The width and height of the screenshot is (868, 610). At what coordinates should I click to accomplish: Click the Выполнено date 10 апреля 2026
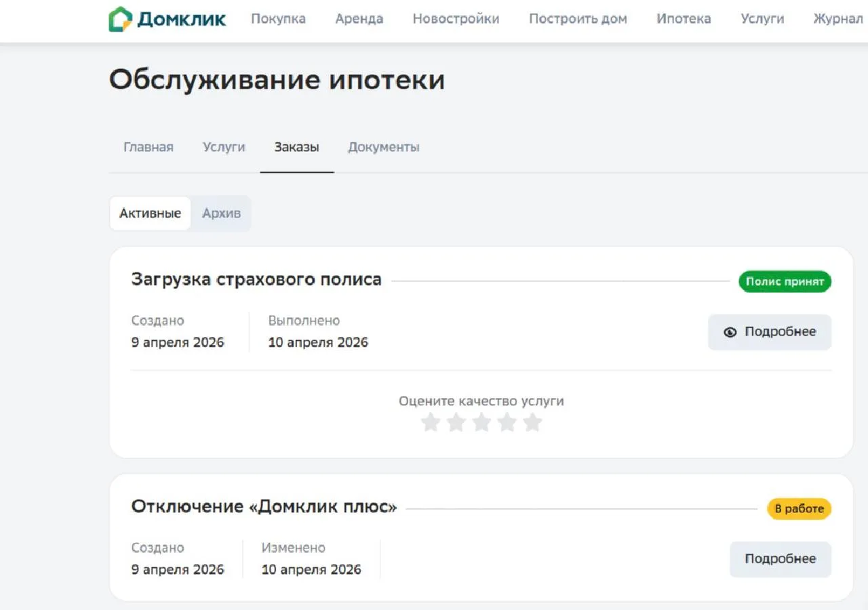pyautogui.click(x=318, y=342)
